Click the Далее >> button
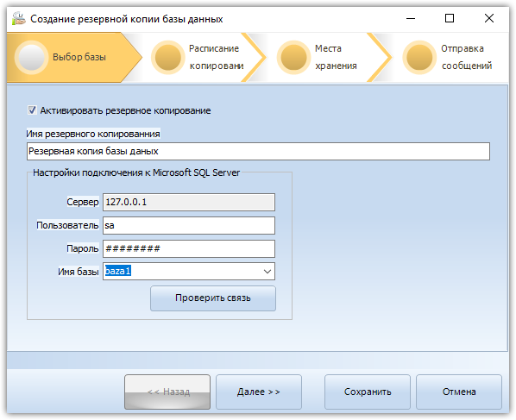The width and height of the screenshot is (516, 420). click(x=259, y=392)
